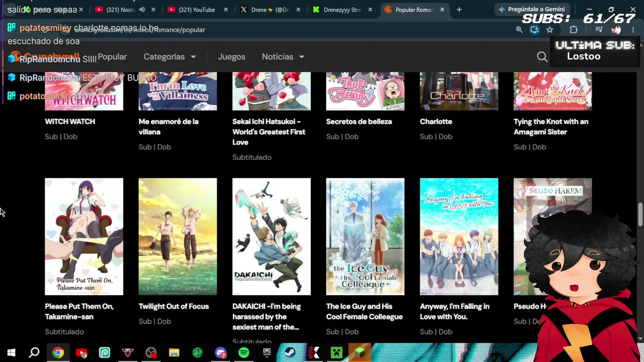Click the Chrome profile avatar
Screen dimensions: 644x362
[616, 30]
